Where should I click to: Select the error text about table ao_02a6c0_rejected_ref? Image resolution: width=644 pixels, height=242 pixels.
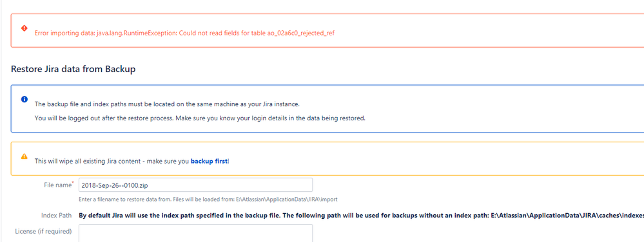coord(184,33)
